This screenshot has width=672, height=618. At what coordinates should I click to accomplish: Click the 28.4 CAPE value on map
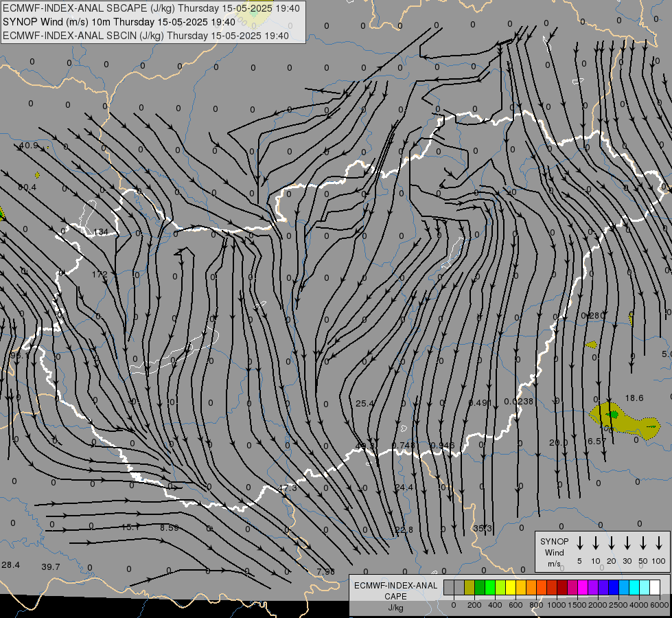tap(11, 565)
